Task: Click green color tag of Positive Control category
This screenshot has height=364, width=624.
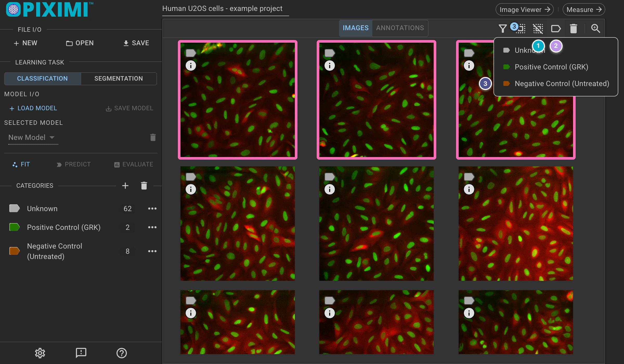Action: (x=15, y=227)
